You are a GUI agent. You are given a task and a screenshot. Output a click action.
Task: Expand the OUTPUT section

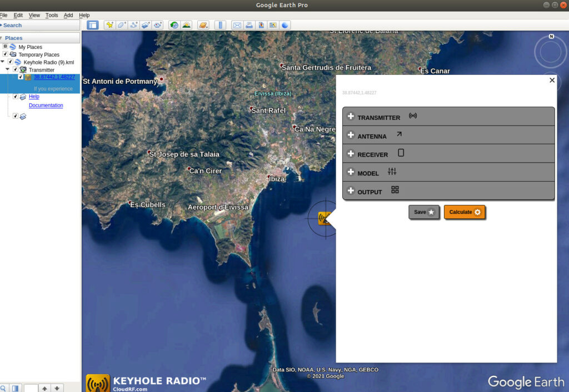[x=448, y=191]
